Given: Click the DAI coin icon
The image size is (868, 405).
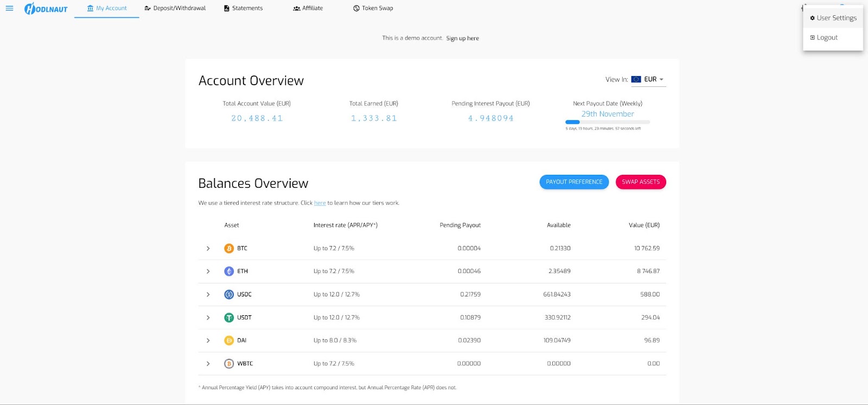Looking at the screenshot, I should tap(229, 341).
